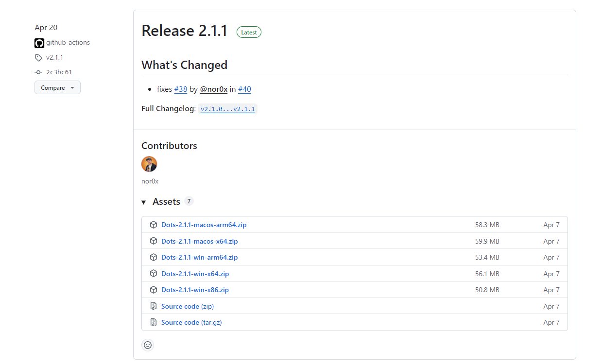Image resolution: width=602 pixels, height=364 pixels.
Task: Download Dots-2.1.1-win-x86.zip
Action: [195, 290]
